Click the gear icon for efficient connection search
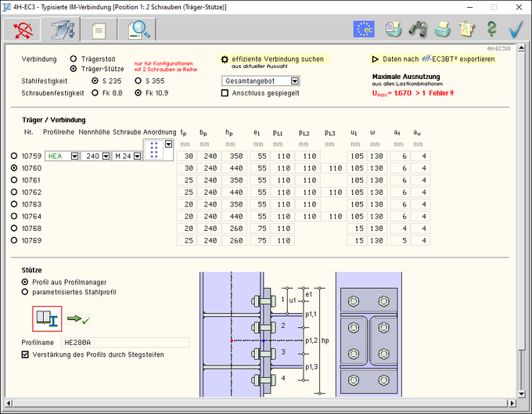Image resolution: width=532 pixels, height=414 pixels. coord(225,59)
